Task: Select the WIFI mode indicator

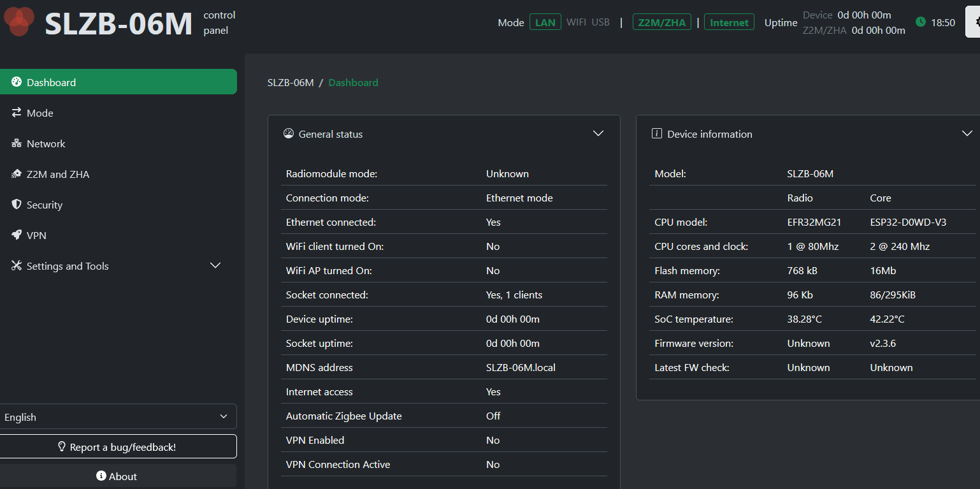Action: point(576,22)
